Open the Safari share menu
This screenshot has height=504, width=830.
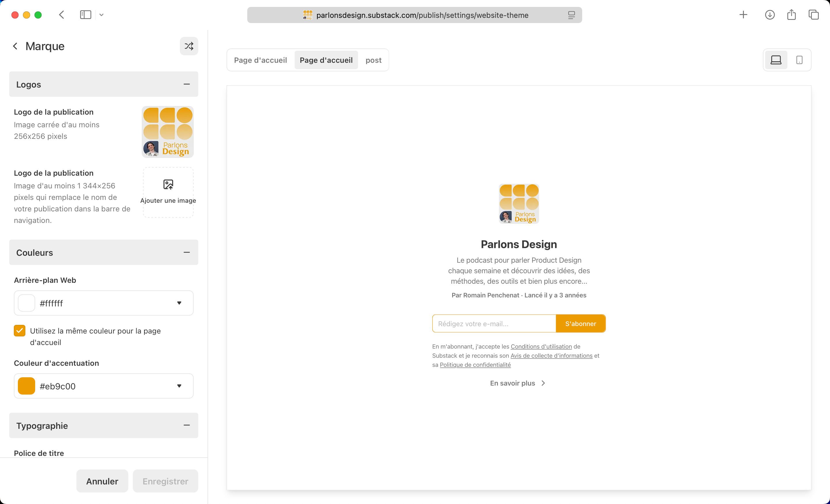tap(791, 15)
